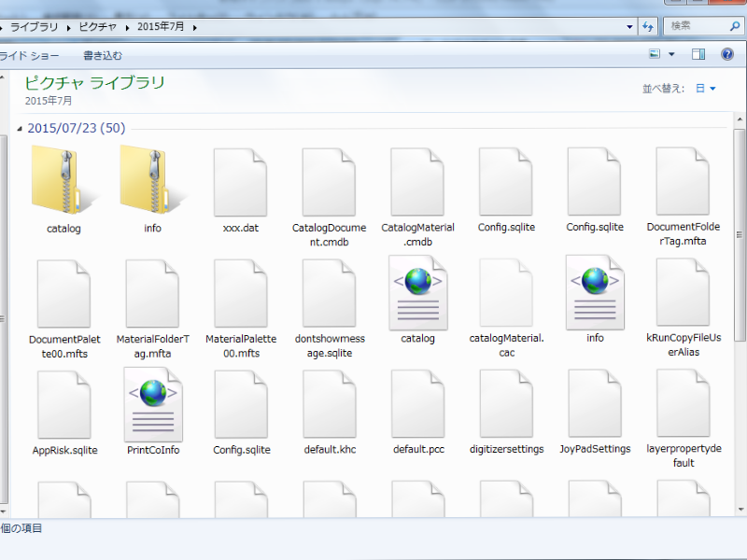This screenshot has width=747, height=560.
Task: Collapse the 2015/07/23 group
Action: 21,129
